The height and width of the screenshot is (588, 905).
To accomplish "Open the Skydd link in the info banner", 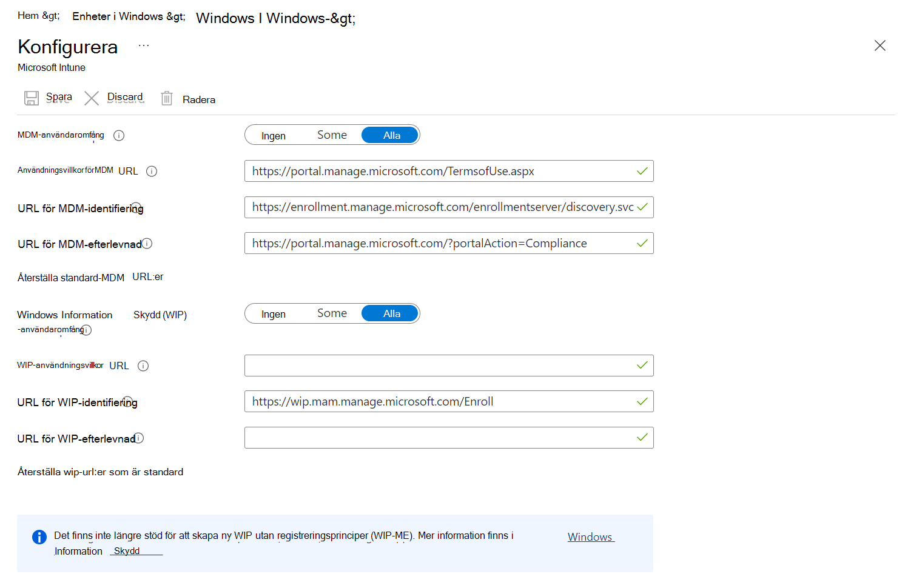I will coord(127,551).
